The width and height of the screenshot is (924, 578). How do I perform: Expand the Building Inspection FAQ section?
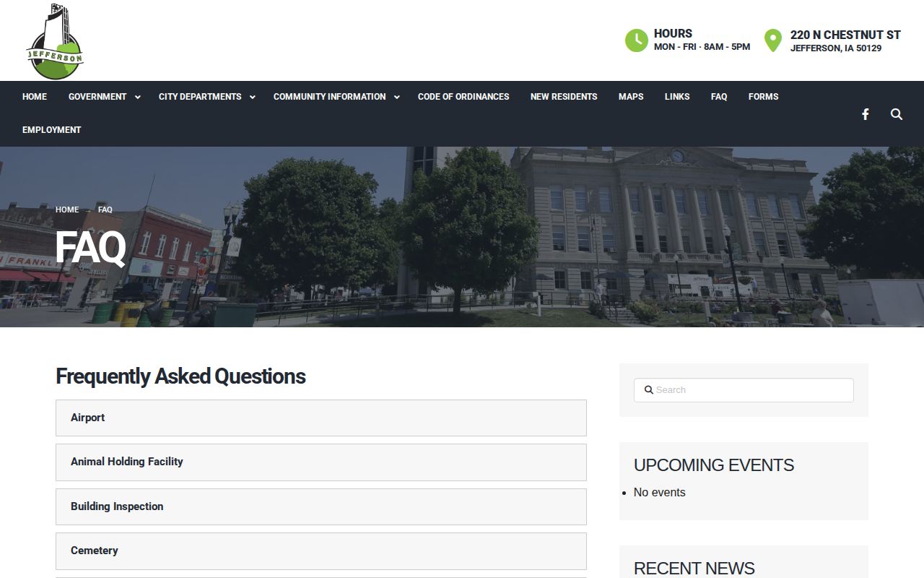click(x=321, y=506)
